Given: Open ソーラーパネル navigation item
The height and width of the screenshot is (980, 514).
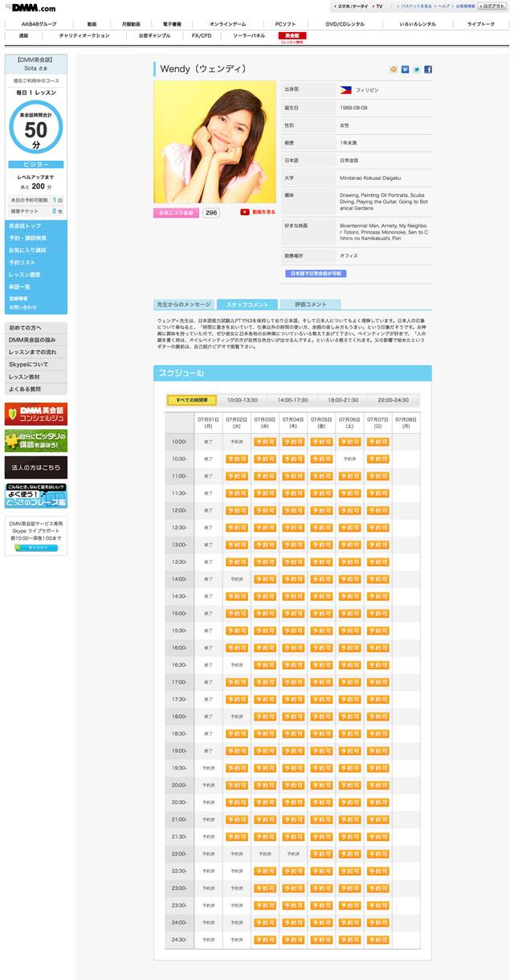Looking at the screenshot, I should tap(247, 35).
